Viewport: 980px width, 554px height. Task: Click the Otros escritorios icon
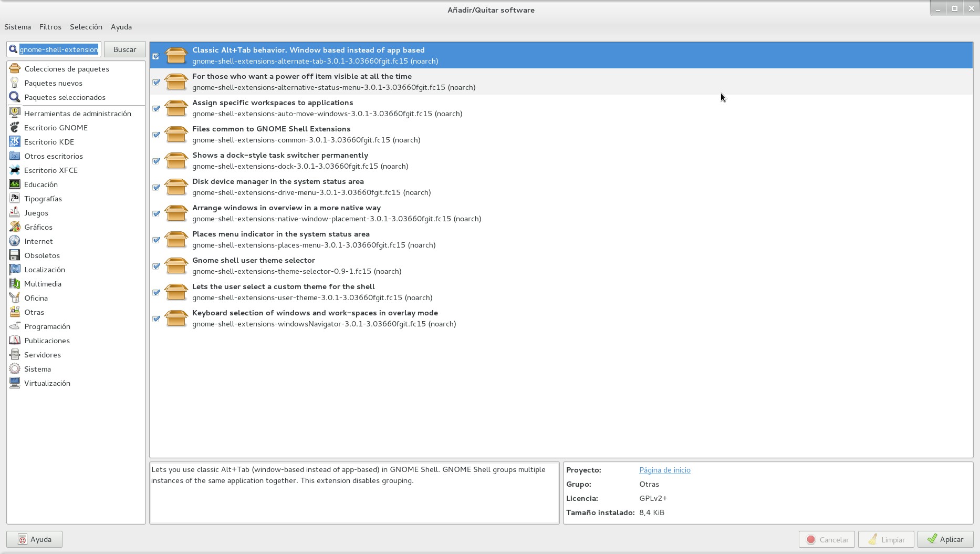(x=15, y=156)
